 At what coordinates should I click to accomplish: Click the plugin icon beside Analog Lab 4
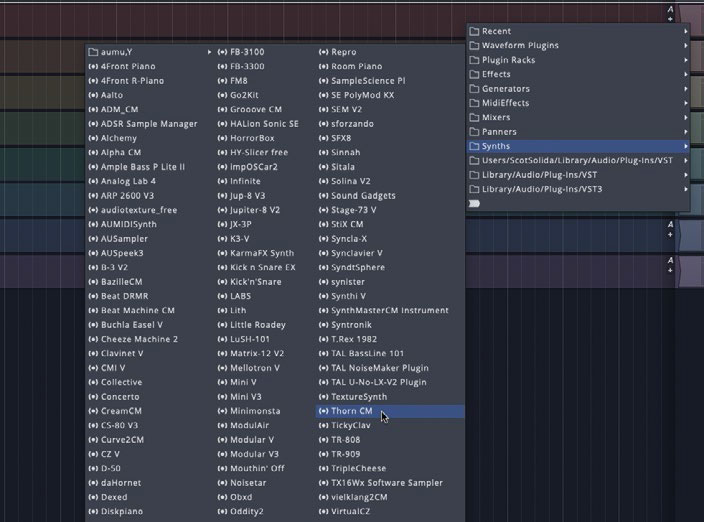[93, 181]
